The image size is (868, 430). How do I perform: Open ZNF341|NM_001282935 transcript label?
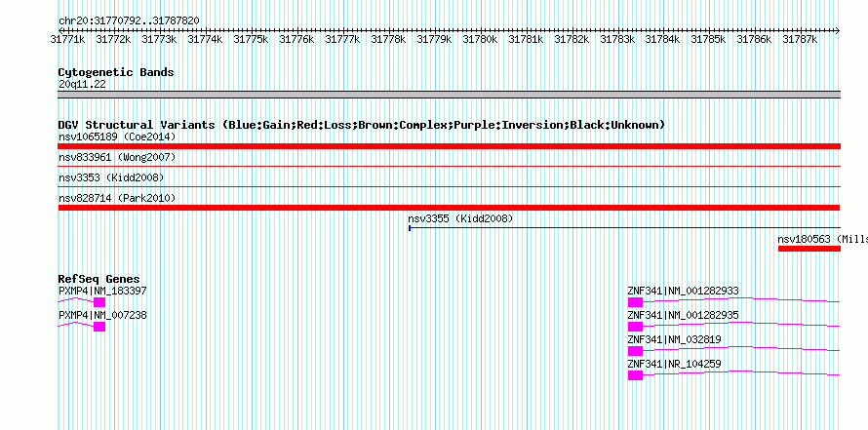(x=683, y=315)
